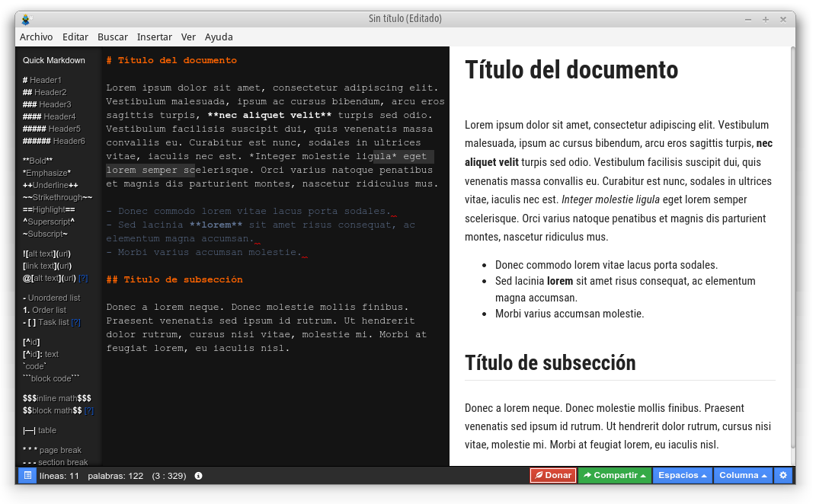816x504 pixels.
Task: Insert ++Underline++ markup
Action: pyautogui.click(x=50, y=185)
